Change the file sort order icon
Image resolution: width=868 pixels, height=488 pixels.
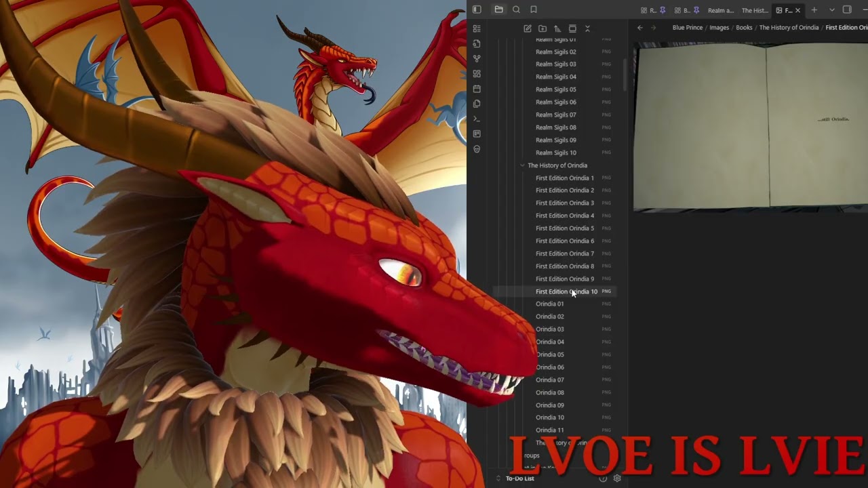click(x=557, y=28)
